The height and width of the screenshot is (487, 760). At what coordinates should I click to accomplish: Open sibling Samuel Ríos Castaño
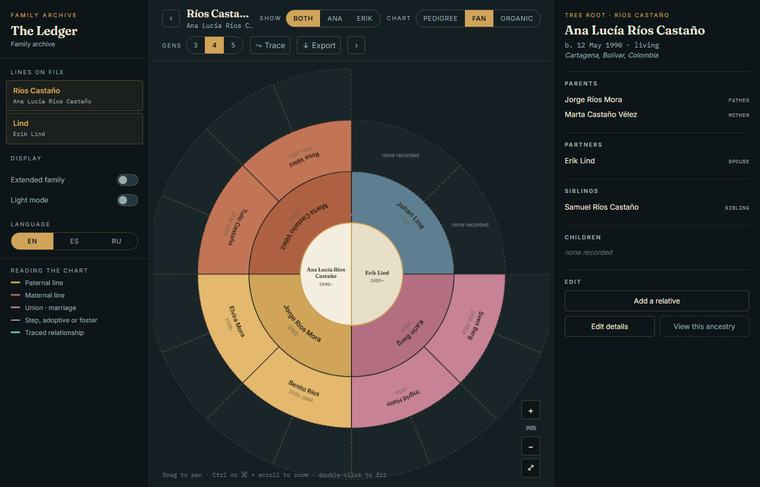[x=656, y=207]
